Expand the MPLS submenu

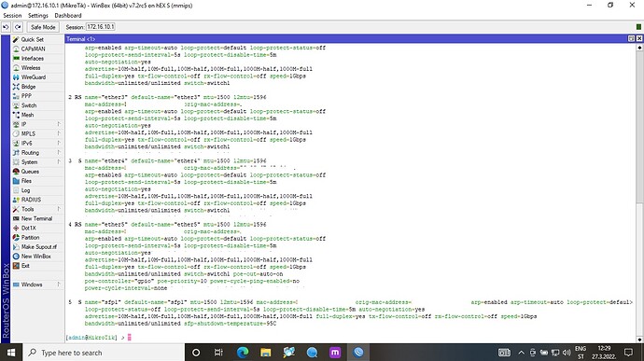coord(59,133)
